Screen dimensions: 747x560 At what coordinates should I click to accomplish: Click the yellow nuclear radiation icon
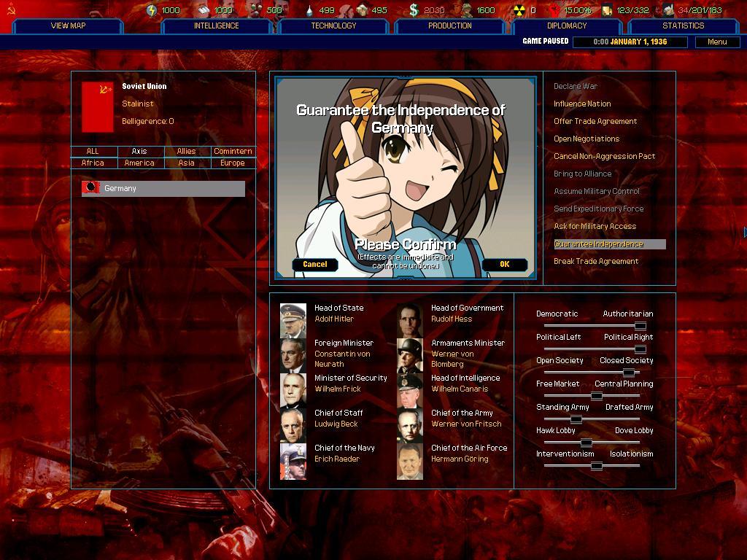(519, 10)
